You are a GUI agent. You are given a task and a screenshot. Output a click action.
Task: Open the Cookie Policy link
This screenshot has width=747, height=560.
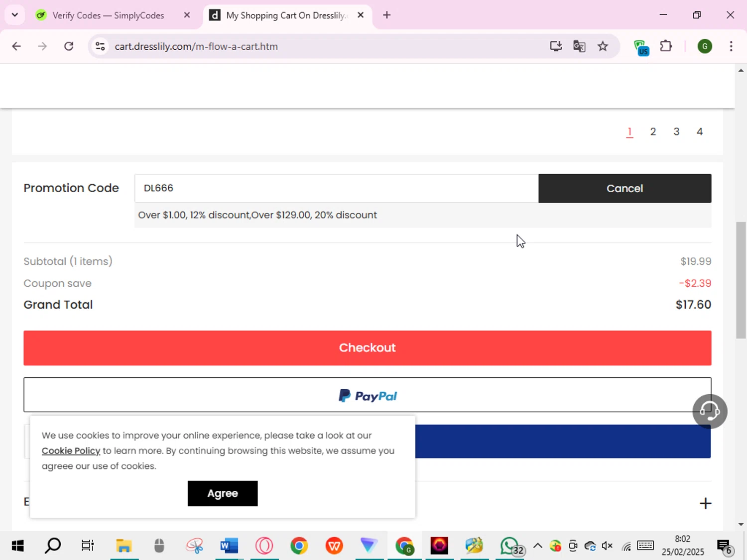(x=71, y=450)
